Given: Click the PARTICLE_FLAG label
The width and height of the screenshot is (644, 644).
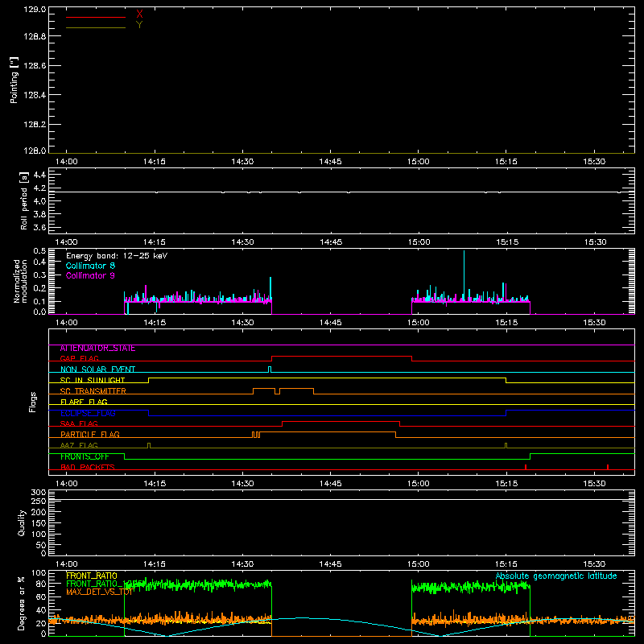Looking at the screenshot, I should coord(90,435).
